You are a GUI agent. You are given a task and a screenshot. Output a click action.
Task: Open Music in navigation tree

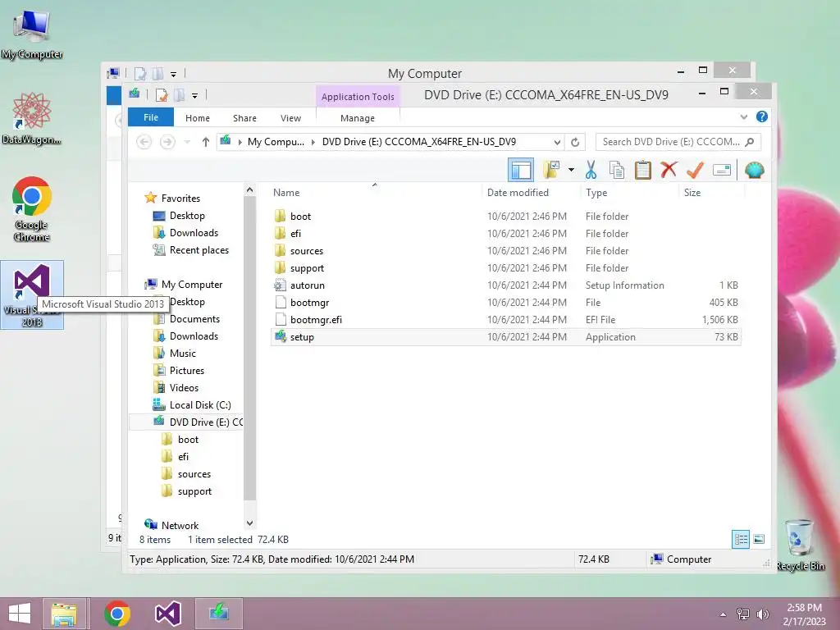click(x=183, y=353)
